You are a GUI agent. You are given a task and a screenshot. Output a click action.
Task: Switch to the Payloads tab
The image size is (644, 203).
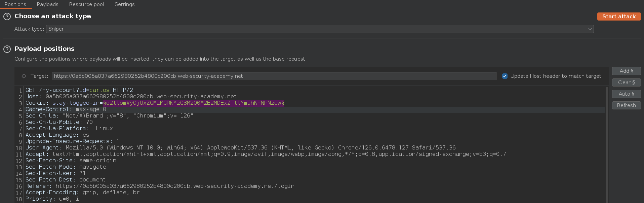(47, 4)
